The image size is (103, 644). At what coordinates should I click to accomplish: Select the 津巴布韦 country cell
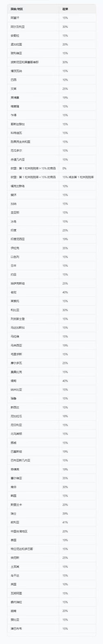point(33,628)
